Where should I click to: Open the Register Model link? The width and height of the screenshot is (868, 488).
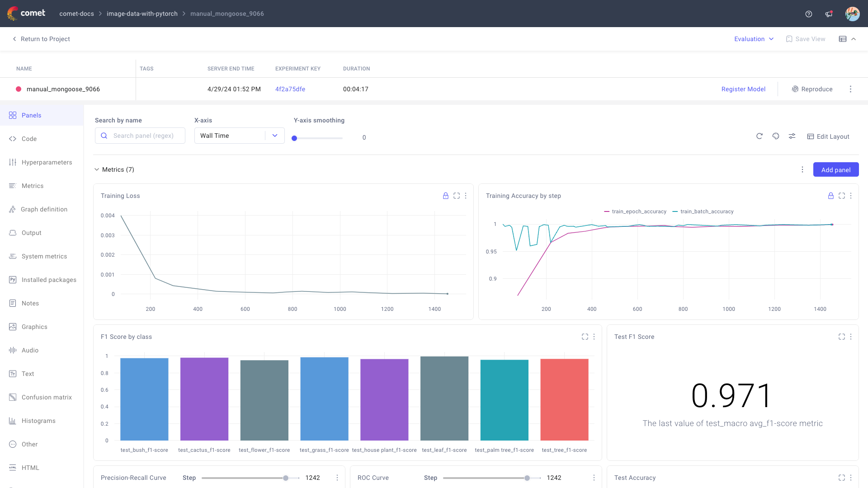coord(744,89)
